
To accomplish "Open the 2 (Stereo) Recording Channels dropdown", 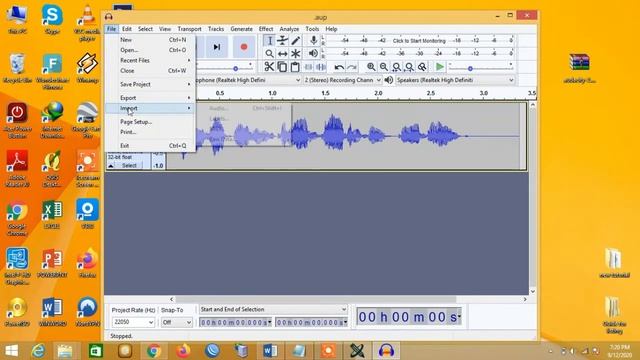I will [342, 80].
